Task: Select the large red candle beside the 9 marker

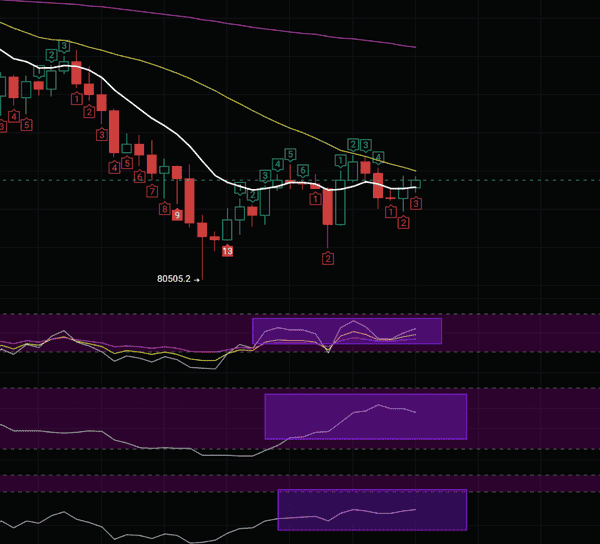Action: coord(189,201)
